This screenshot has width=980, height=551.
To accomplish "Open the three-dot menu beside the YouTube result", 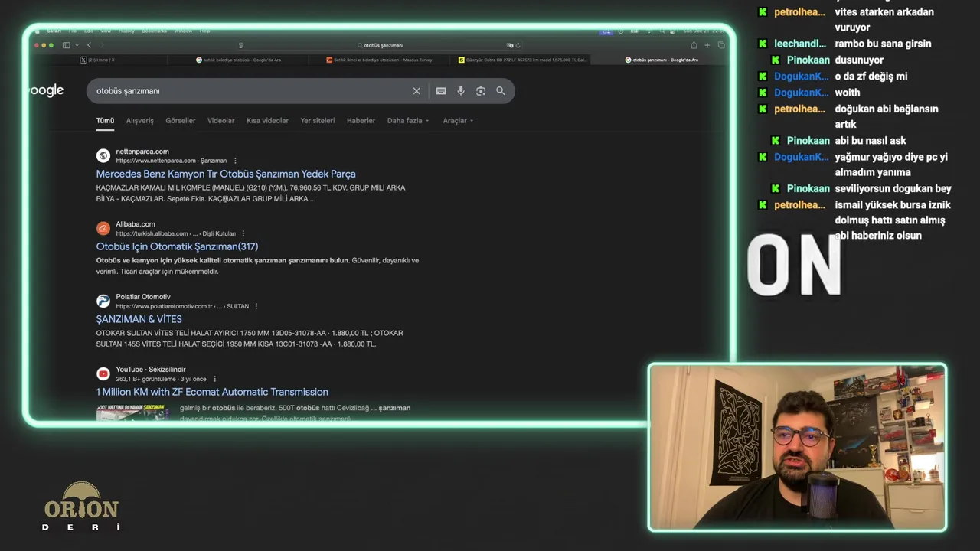I will click(x=215, y=379).
